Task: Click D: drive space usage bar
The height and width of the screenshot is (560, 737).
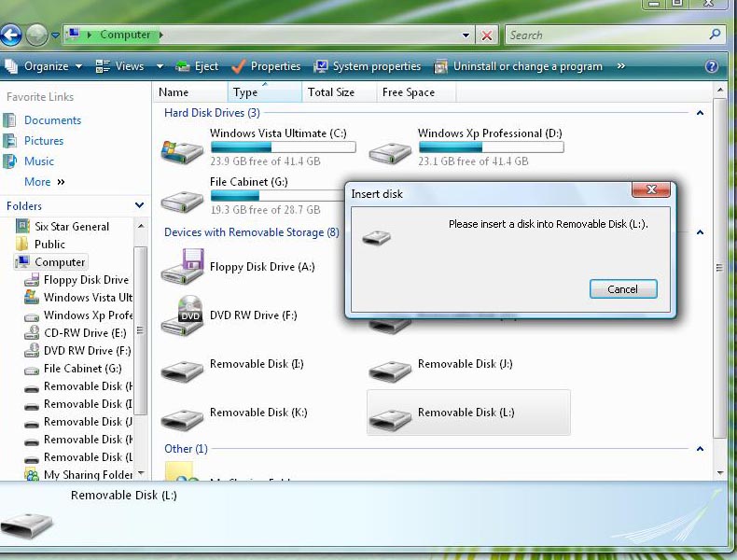Action: coord(491,147)
